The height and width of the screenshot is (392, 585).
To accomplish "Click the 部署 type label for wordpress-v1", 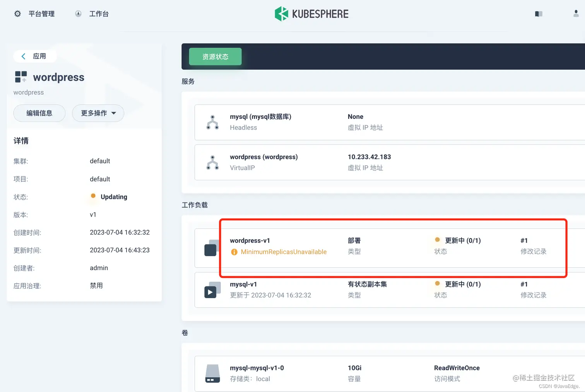I will point(354,240).
